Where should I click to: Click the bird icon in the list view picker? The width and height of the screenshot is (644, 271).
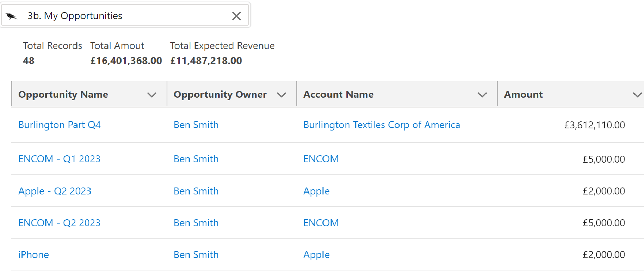[12, 16]
